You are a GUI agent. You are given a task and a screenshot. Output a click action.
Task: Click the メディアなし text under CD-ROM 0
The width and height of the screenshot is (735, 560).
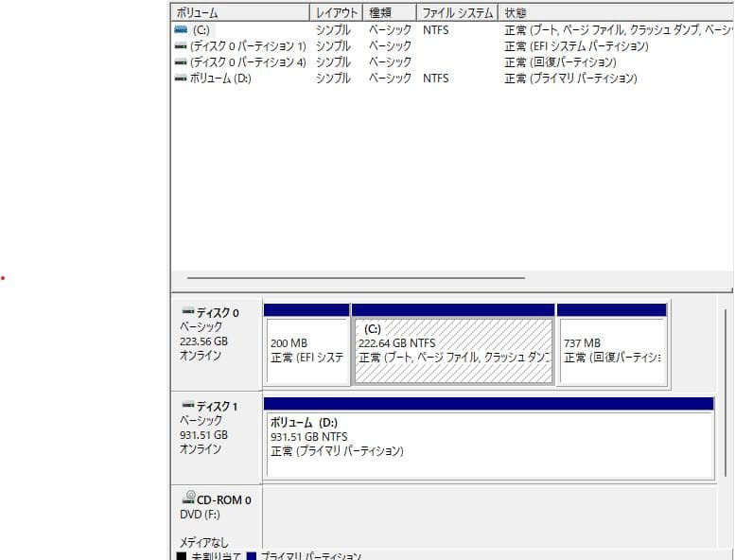coord(204,543)
